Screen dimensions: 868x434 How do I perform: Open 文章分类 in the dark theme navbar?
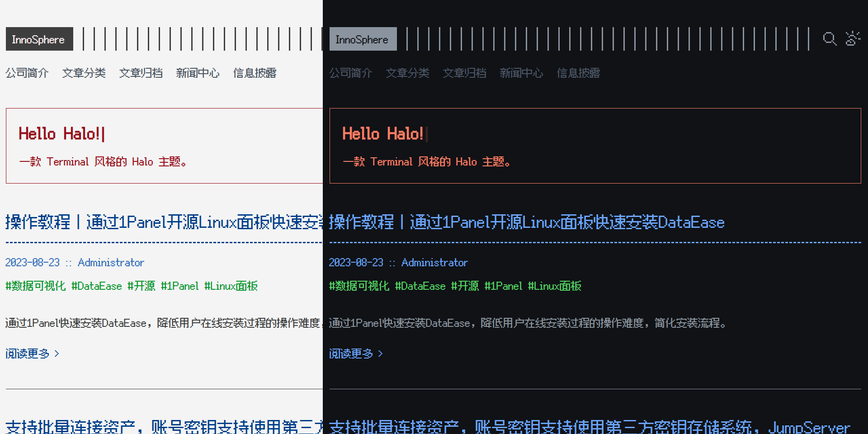point(407,73)
